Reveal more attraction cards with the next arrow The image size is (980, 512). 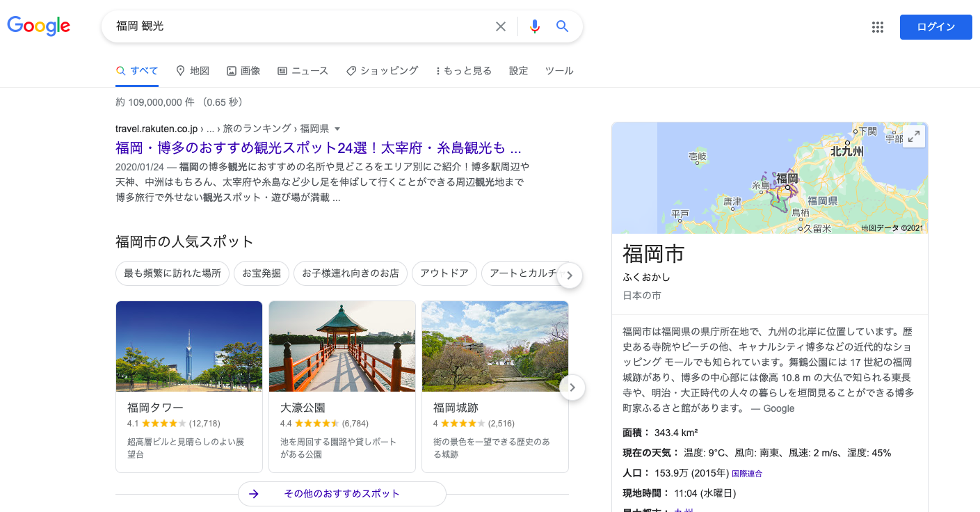[x=572, y=387]
